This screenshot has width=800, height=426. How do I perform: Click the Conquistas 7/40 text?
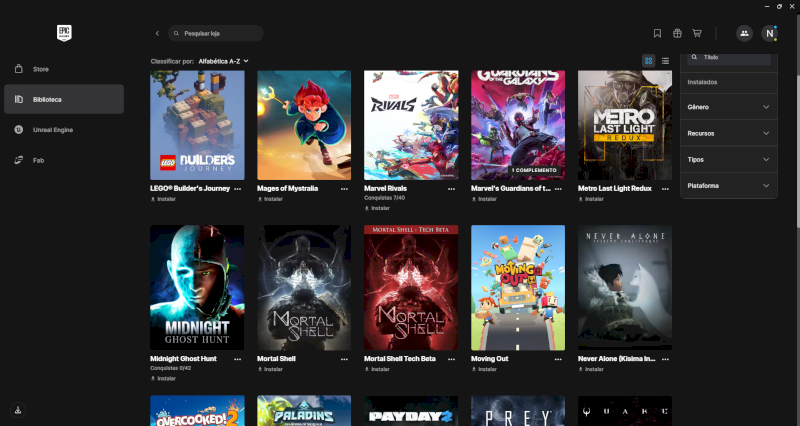[x=384, y=198]
